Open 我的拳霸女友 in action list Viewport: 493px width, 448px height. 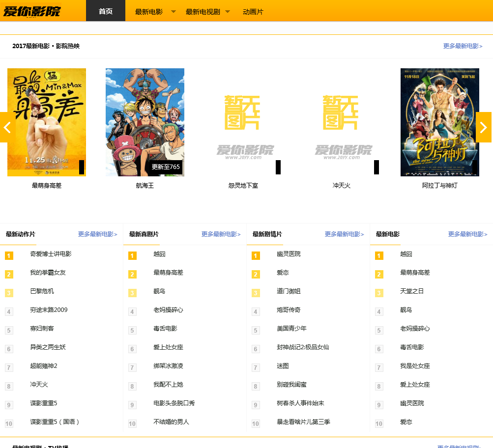coord(48,273)
